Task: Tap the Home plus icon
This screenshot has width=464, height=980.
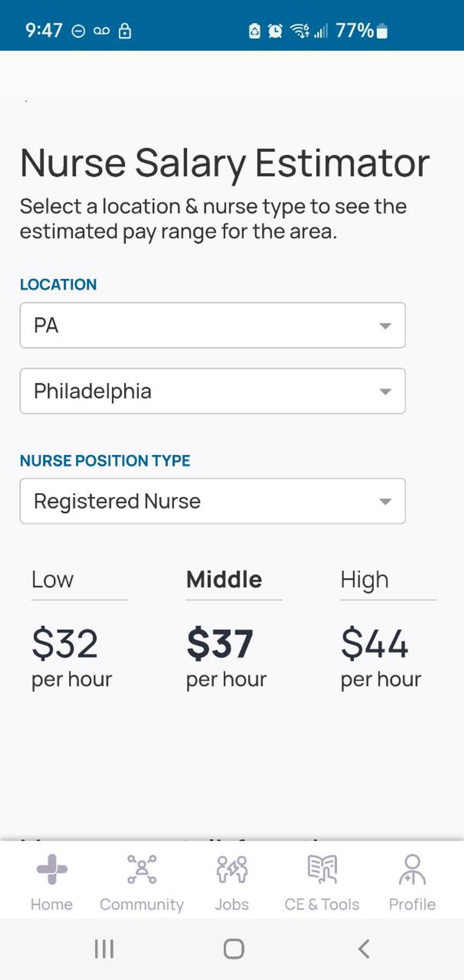Action: pyautogui.click(x=52, y=869)
